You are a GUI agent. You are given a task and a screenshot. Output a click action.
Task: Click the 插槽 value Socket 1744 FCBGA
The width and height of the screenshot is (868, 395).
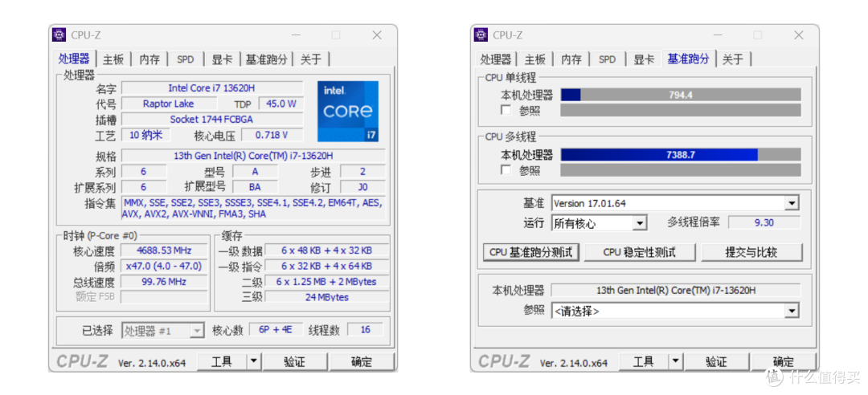click(212, 119)
